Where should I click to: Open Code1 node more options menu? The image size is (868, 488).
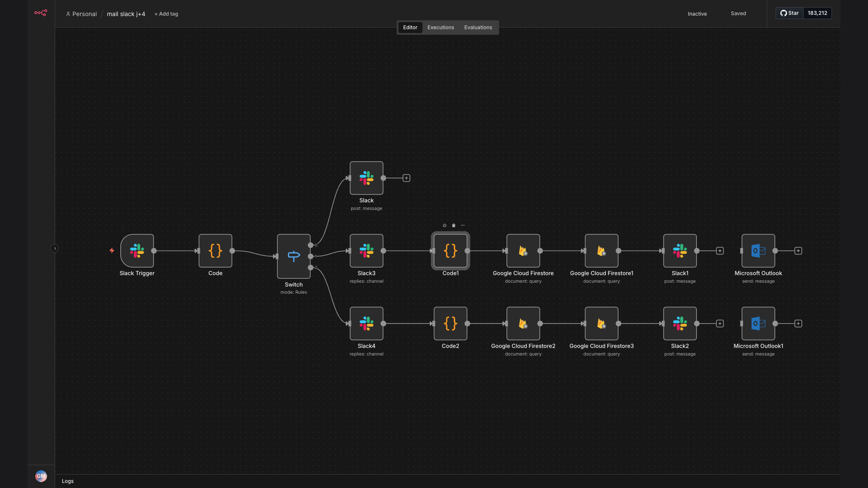(462, 225)
